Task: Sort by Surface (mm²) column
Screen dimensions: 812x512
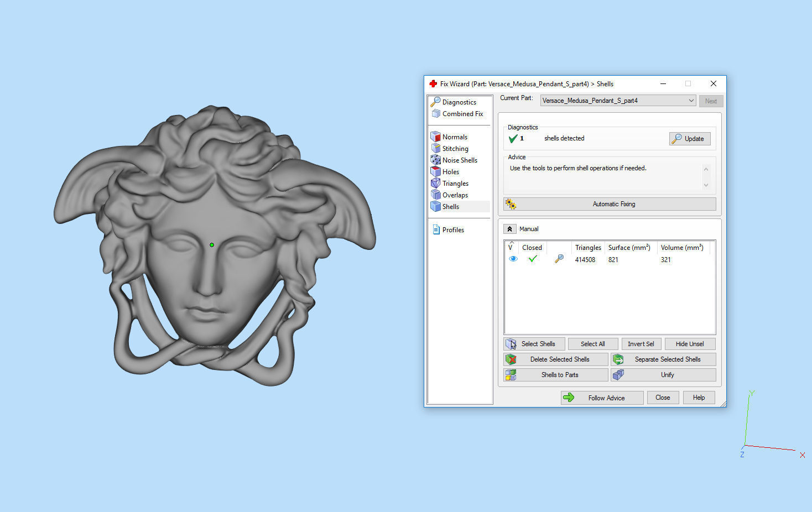Action: point(629,248)
